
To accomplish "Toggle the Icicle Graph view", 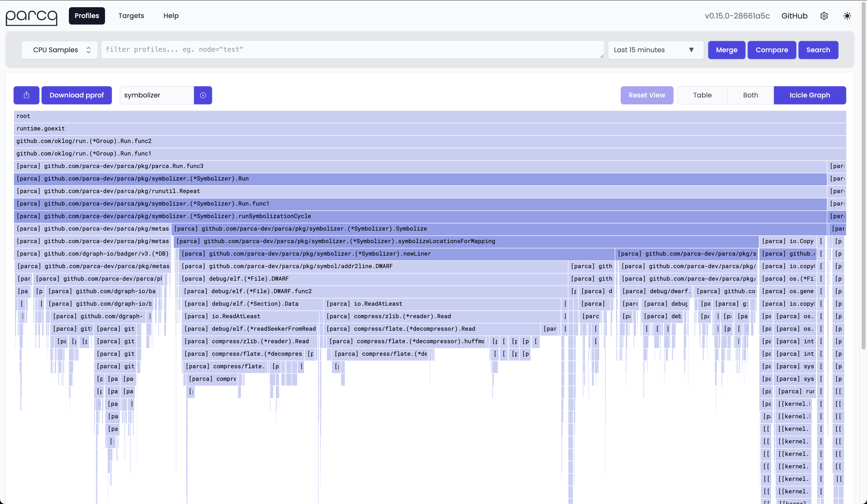I will [x=809, y=95].
